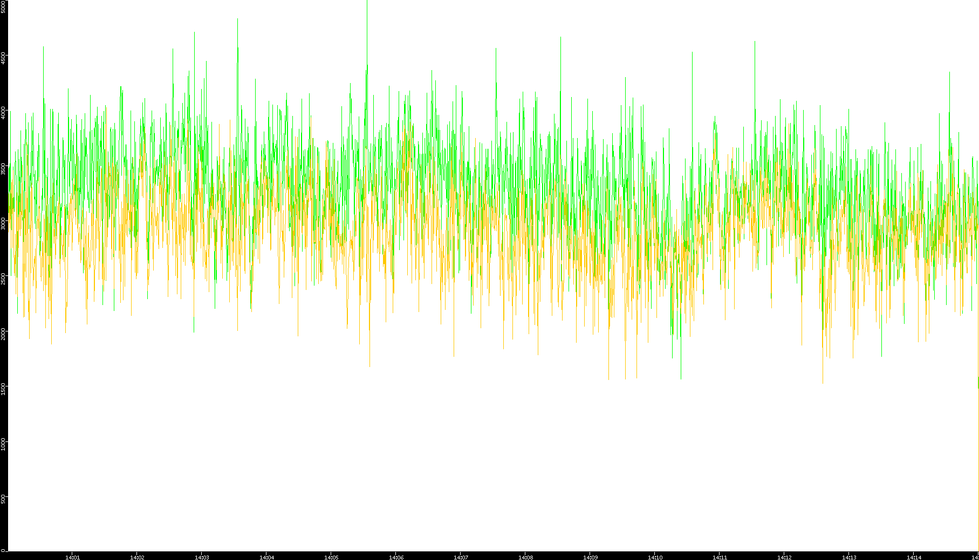Pick the 14:06 time marker
This screenshot has width=979, height=560.
point(396,557)
